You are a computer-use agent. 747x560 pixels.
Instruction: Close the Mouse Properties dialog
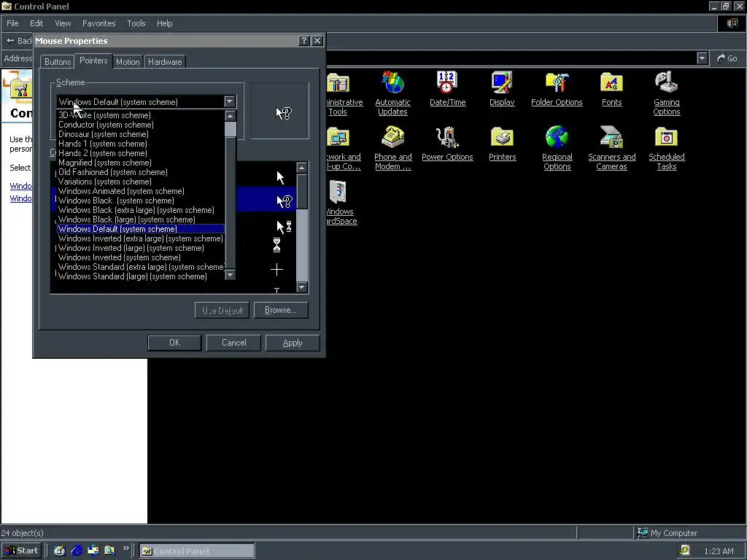317,41
